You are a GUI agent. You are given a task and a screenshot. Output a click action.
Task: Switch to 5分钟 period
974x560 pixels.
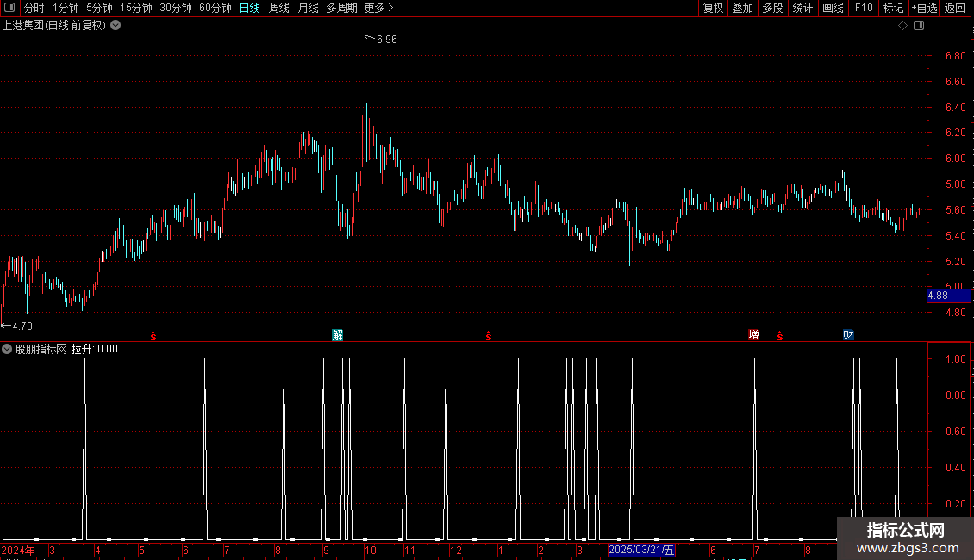pos(99,8)
